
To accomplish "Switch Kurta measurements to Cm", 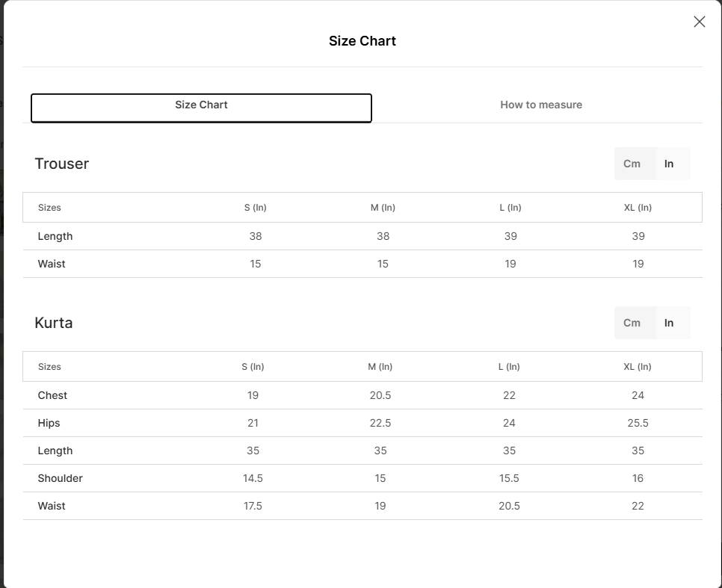I will [632, 324].
